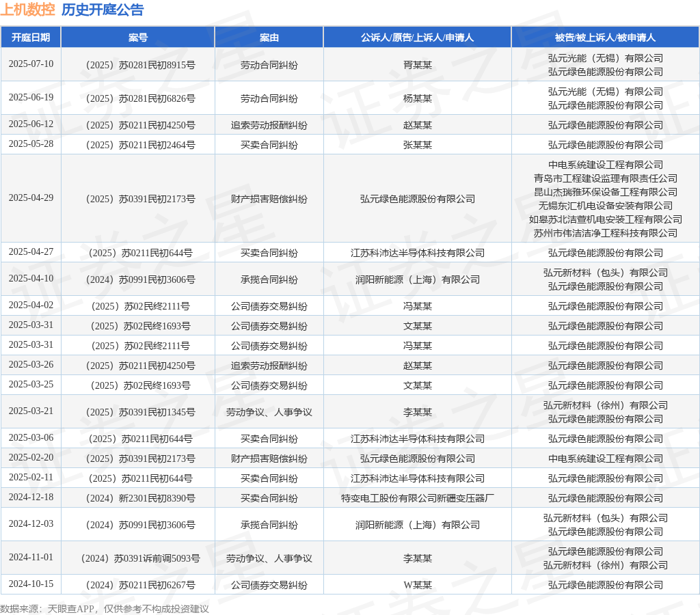Click 财产损害赔偿纠纷 in the 2025-02-20 row
This screenshot has width=700, height=615.
[x=269, y=459]
